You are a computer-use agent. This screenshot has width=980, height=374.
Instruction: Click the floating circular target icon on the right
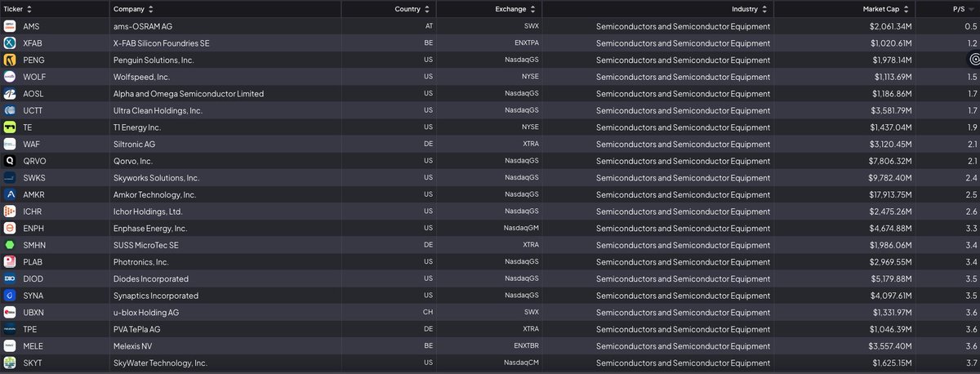point(975,60)
